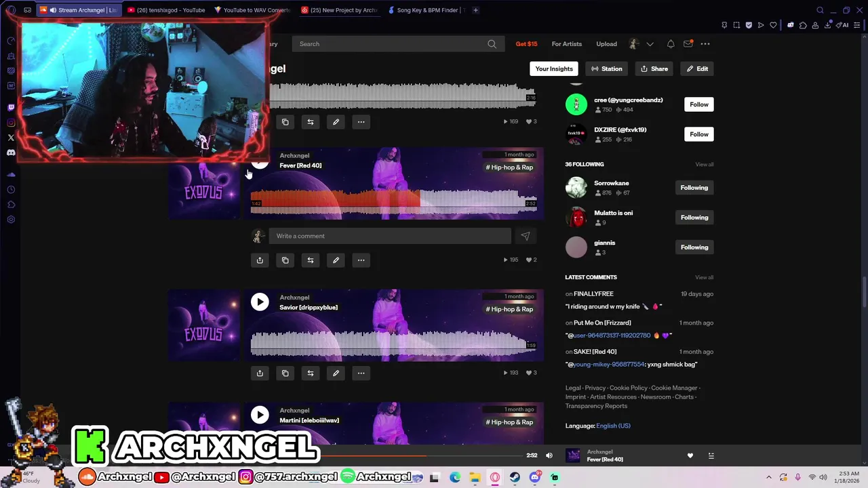
Task: Open Opera GX sidebar settings gear
Action: (x=11, y=220)
